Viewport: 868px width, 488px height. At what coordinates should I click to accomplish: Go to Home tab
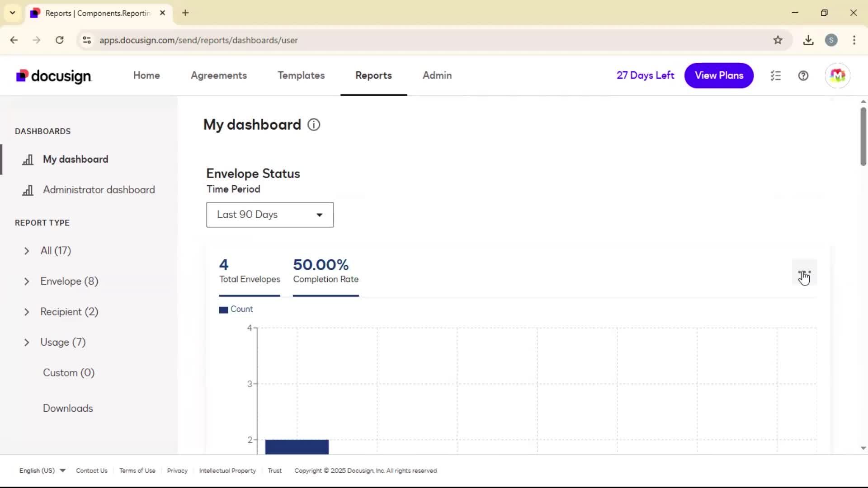(146, 75)
